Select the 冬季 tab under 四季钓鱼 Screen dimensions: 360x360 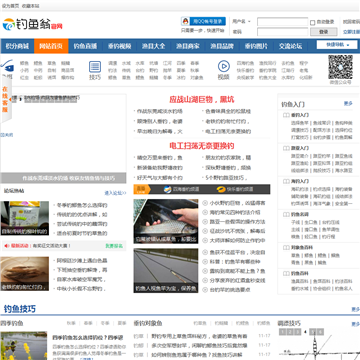coord(105,323)
